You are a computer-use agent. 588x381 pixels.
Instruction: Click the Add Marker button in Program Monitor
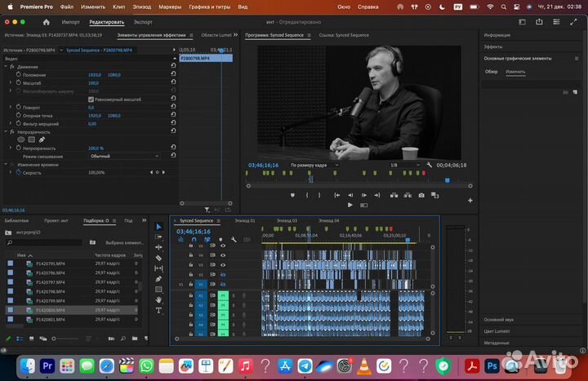coord(292,195)
